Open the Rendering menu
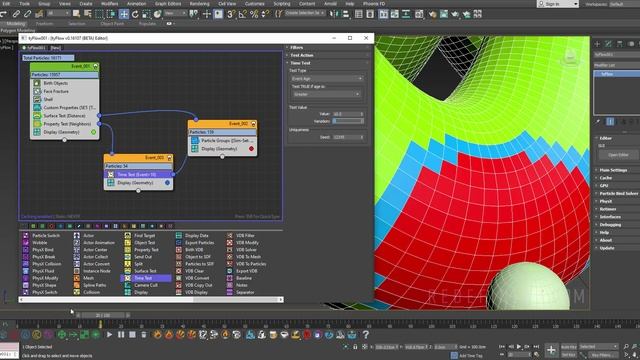The height and width of the screenshot is (360, 640). (199, 4)
